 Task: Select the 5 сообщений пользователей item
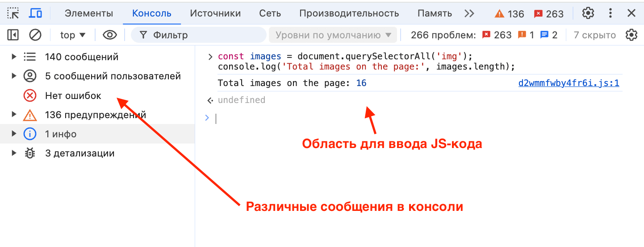(x=113, y=76)
